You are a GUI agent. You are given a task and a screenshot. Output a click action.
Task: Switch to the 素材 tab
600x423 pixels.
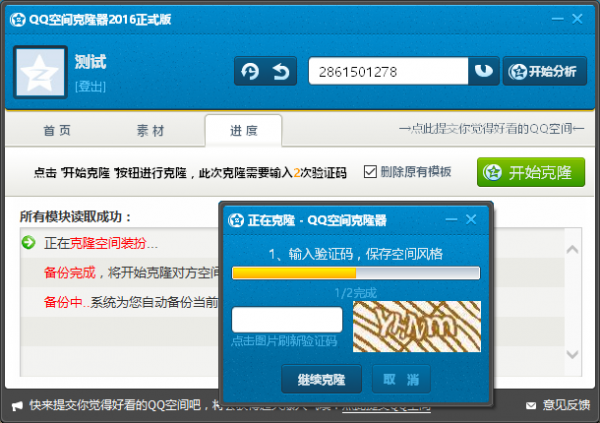coord(150,131)
